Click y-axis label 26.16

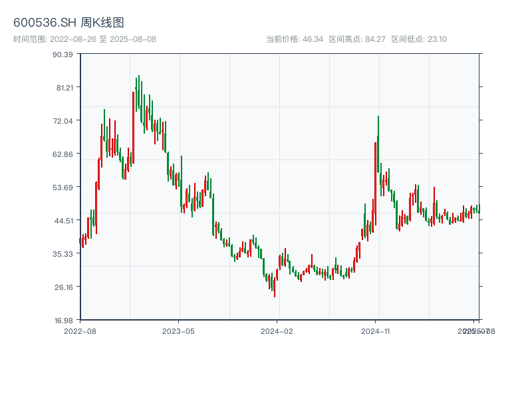coord(64,287)
